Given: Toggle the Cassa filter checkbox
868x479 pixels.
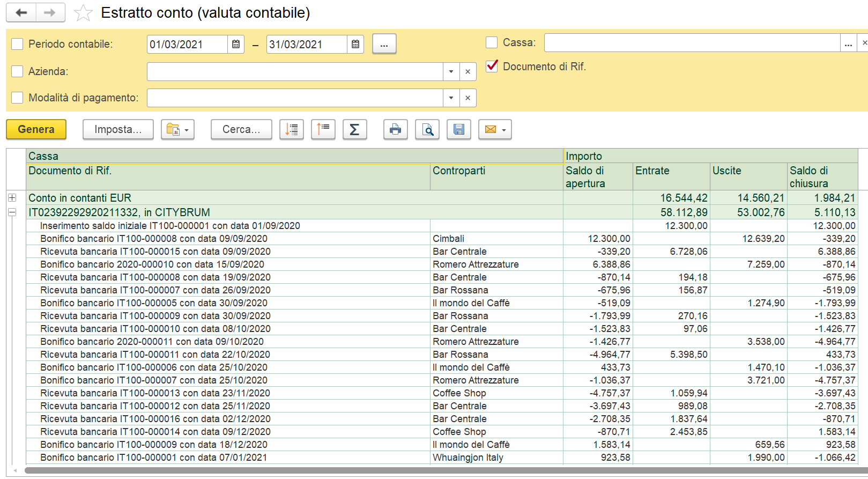Looking at the screenshot, I should 491,42.
